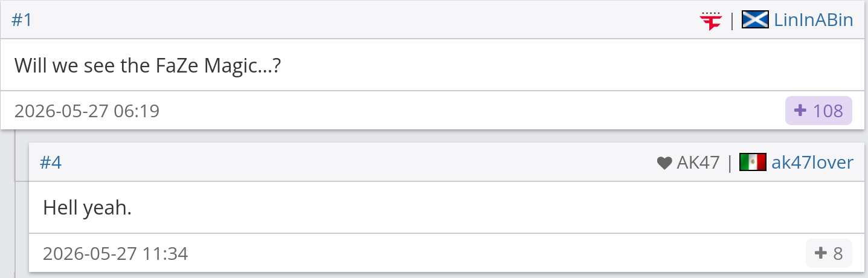Click the 'Hell yeah.' reply text
The width and height of the screenshot is (868, 278).
pos(87,208)
